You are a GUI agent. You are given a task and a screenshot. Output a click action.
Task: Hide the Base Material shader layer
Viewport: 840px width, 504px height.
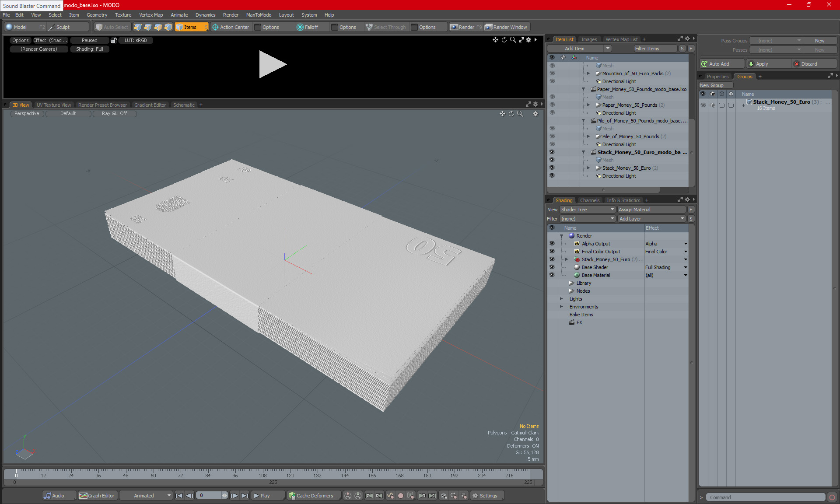(x=552, y=275)
